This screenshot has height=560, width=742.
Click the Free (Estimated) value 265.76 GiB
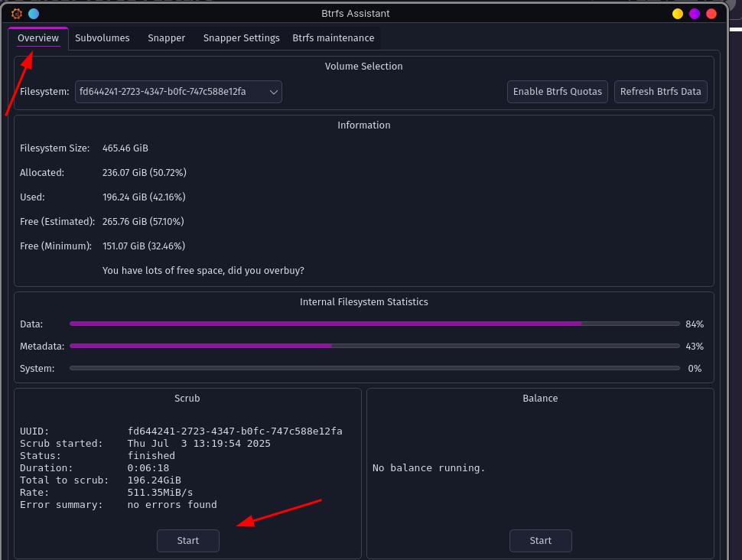[143, 222]
